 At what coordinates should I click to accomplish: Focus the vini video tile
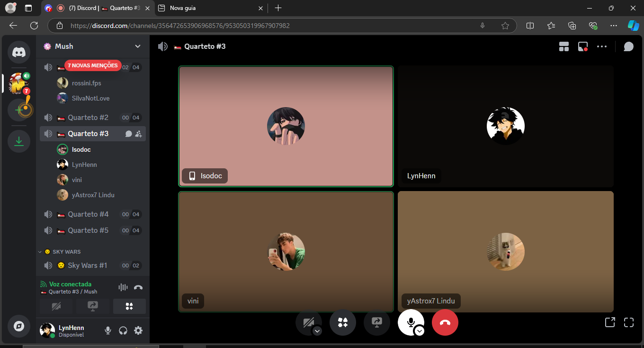(x=286, y=252)
